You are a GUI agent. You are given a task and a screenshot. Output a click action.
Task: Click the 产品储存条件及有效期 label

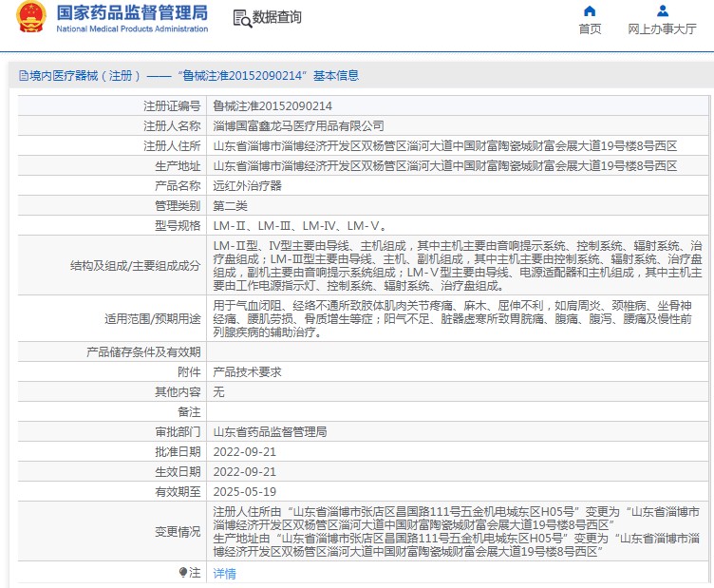coord(143,352)
